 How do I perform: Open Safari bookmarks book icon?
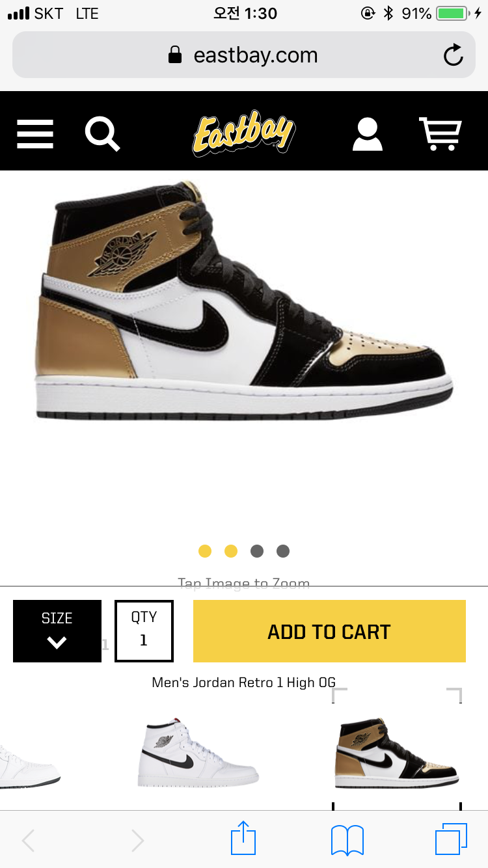pos(347,840)
